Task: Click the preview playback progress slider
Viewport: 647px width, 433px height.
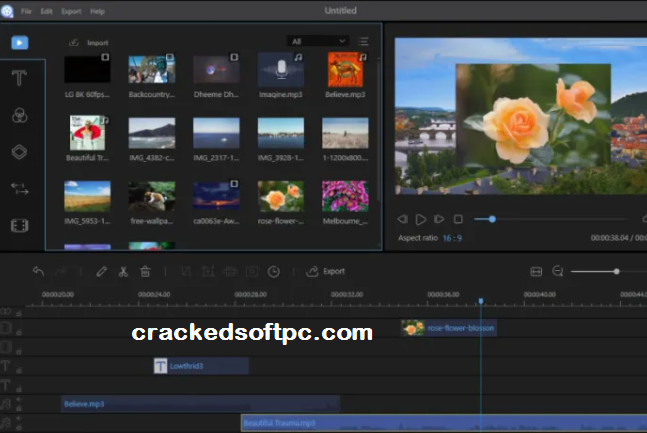Action: point(551,219)
